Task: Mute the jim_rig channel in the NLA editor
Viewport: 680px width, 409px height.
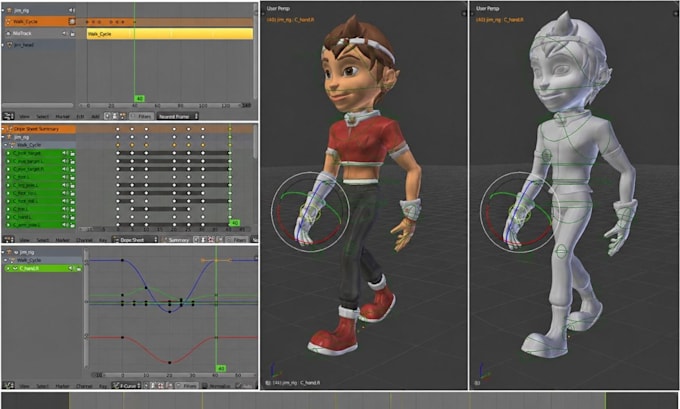Action: [72, 10]
